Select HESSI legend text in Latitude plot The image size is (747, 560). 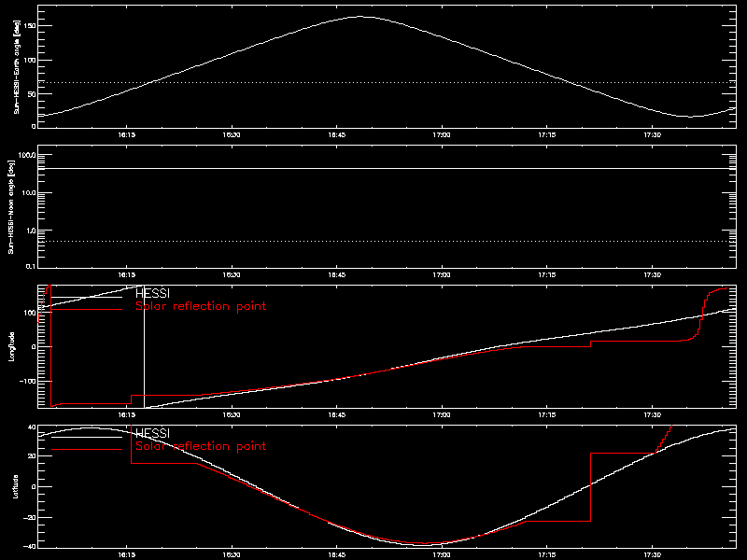(x=152, y=433)
